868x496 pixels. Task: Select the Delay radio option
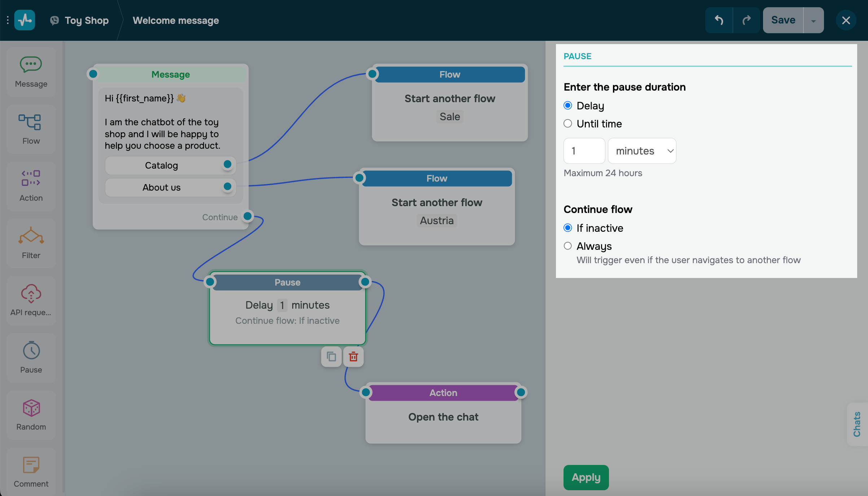point(568,105)
